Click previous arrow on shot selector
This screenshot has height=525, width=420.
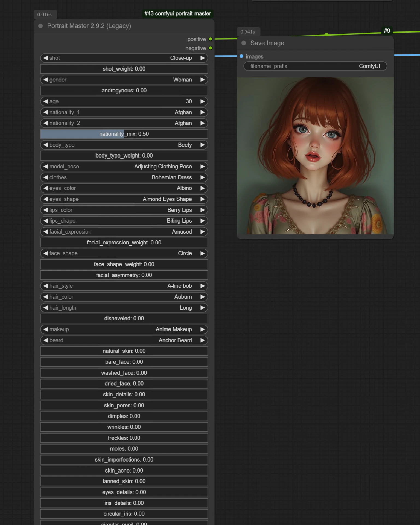tap(45, 58)
